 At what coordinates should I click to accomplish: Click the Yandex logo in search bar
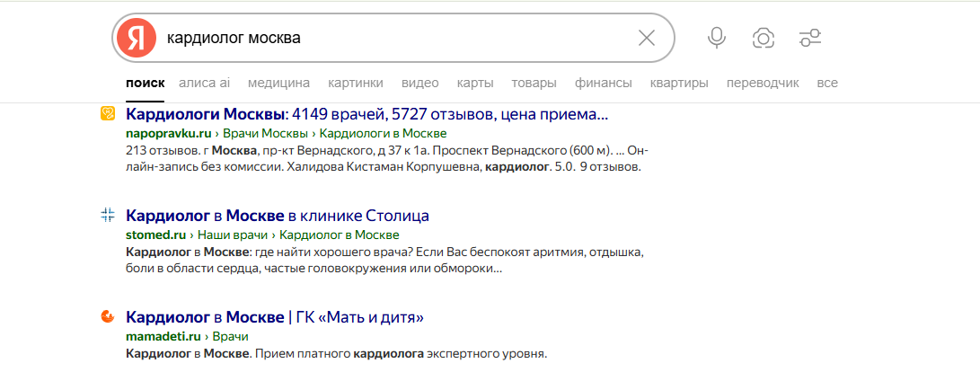pyautogui.click(x=136, y=38)
